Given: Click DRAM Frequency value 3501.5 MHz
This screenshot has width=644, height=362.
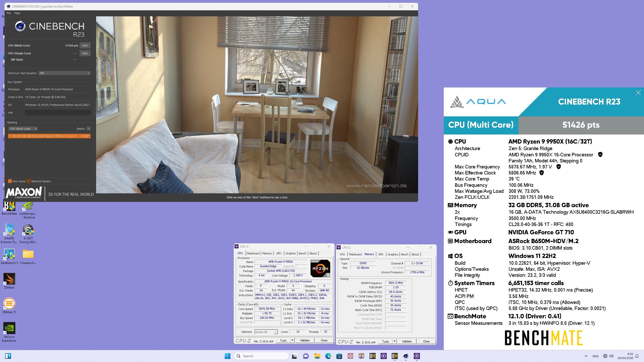Looking at the screenshot, I should [x=396, y=283].
